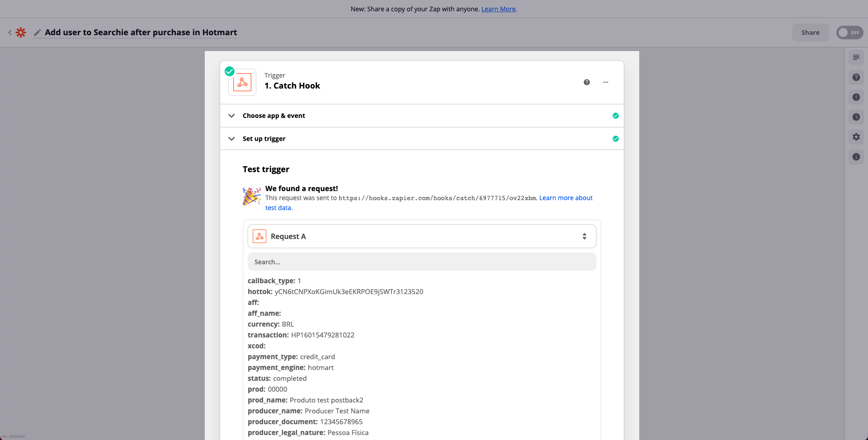The image size is (868, 440).
Task: Select 'producer_legal_nature: Pessoa Física' row
Action: [308, 433]
